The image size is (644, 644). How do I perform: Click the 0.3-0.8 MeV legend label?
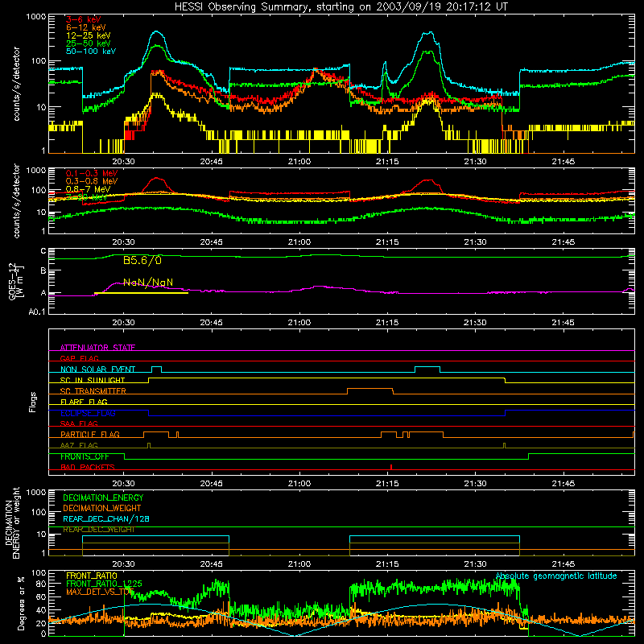coord(92,181)
